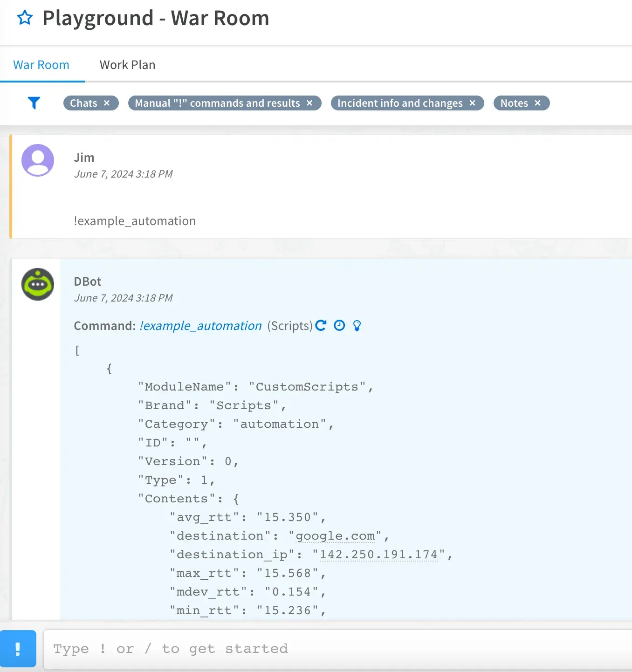The height and width of the screenshot is (672, 632).
Task: Click Jim's !example_automation entry text
Action: [x=135, y=221]
